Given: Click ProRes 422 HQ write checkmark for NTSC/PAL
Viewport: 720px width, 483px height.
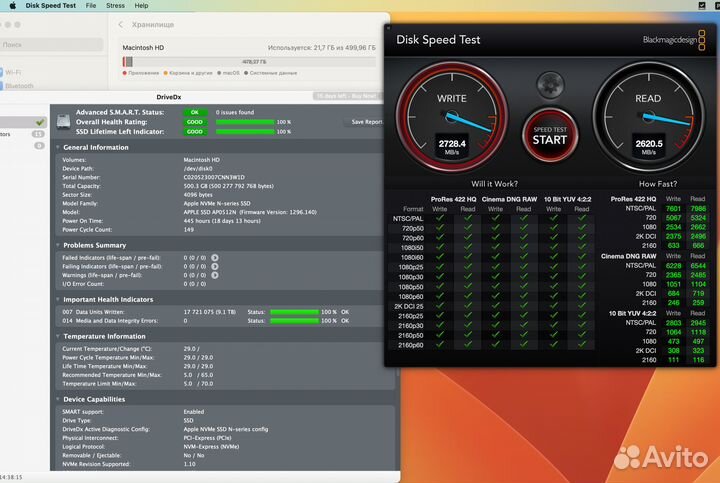Looking at the screenshot, I should click(440, 218).
